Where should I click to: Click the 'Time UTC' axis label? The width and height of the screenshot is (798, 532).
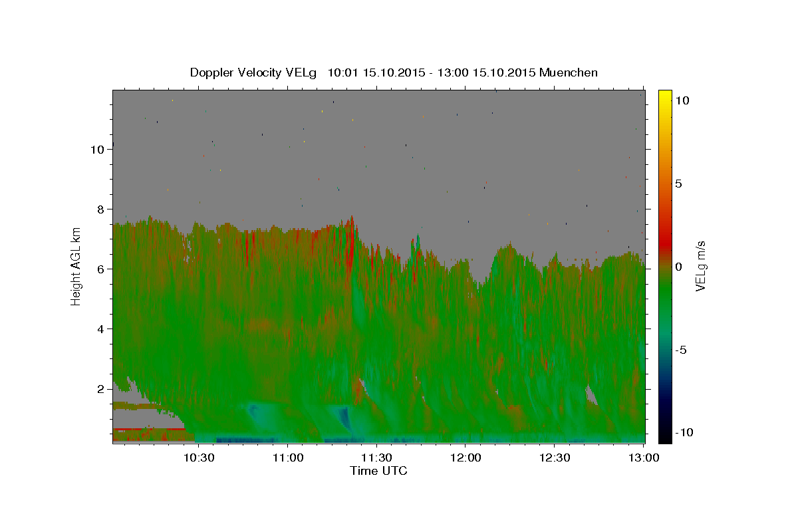click(x=378, y=471)
